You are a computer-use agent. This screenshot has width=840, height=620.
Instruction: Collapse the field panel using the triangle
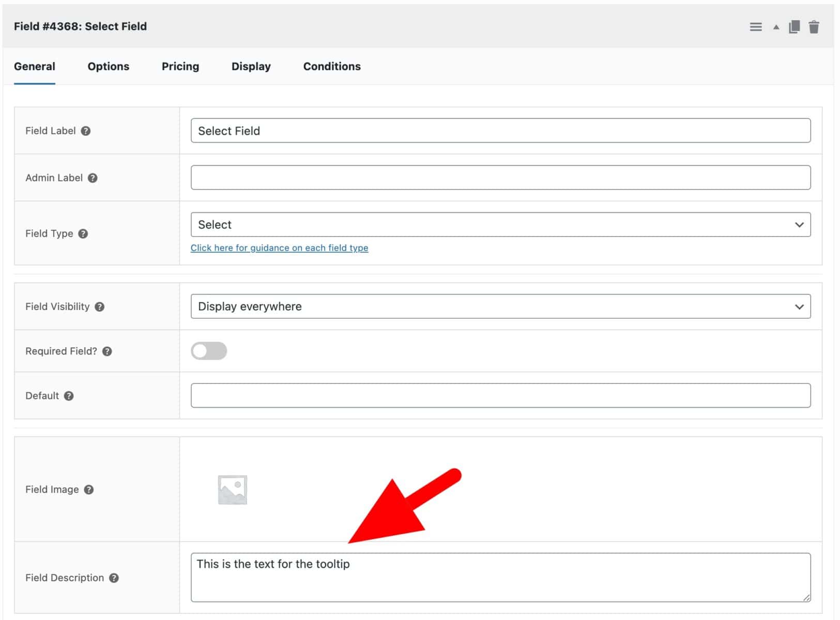[x=776, y=27]
